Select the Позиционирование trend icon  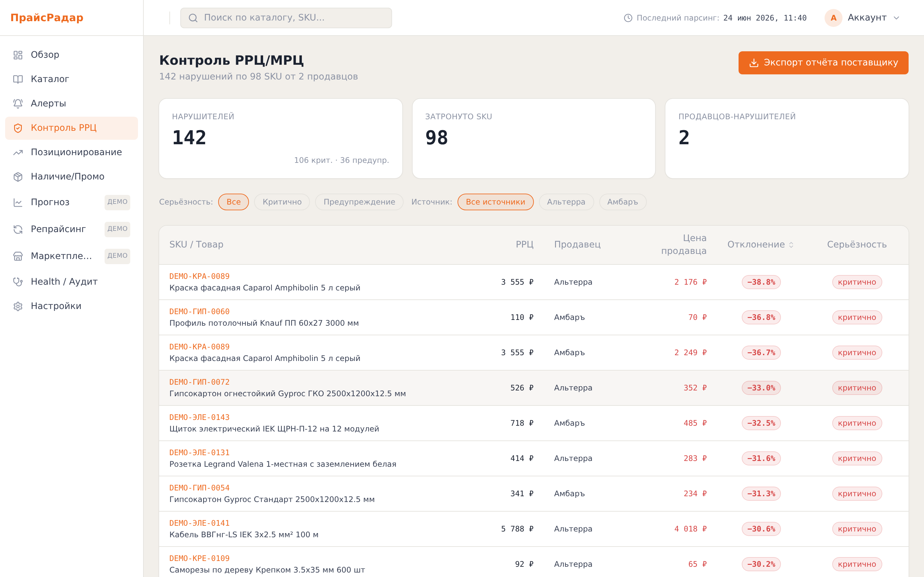[18, 152]
